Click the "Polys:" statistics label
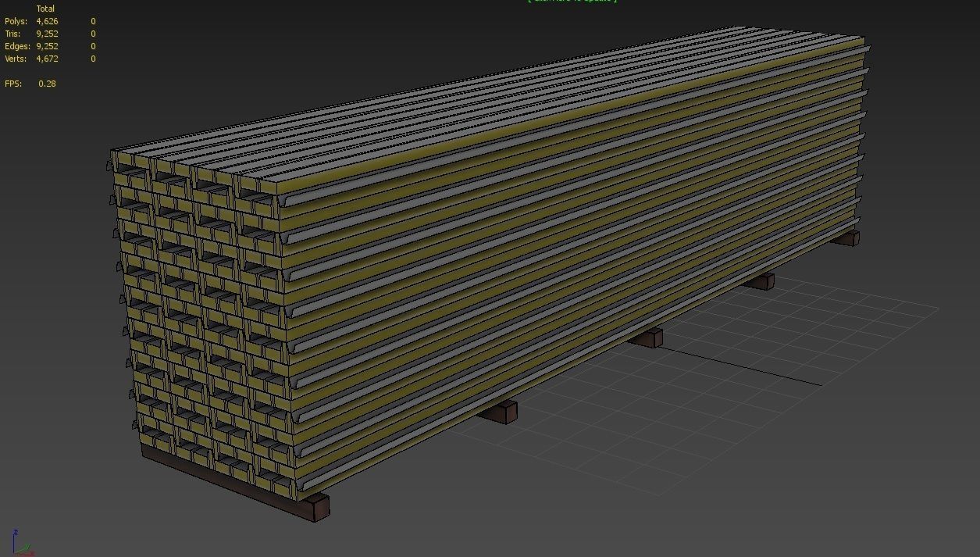The width and height of the screenshot is (980, 557). coord(16,21)
